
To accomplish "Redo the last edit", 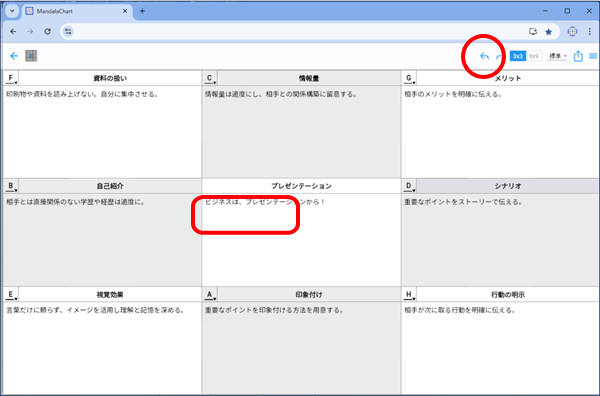I will tap(499, 56).
